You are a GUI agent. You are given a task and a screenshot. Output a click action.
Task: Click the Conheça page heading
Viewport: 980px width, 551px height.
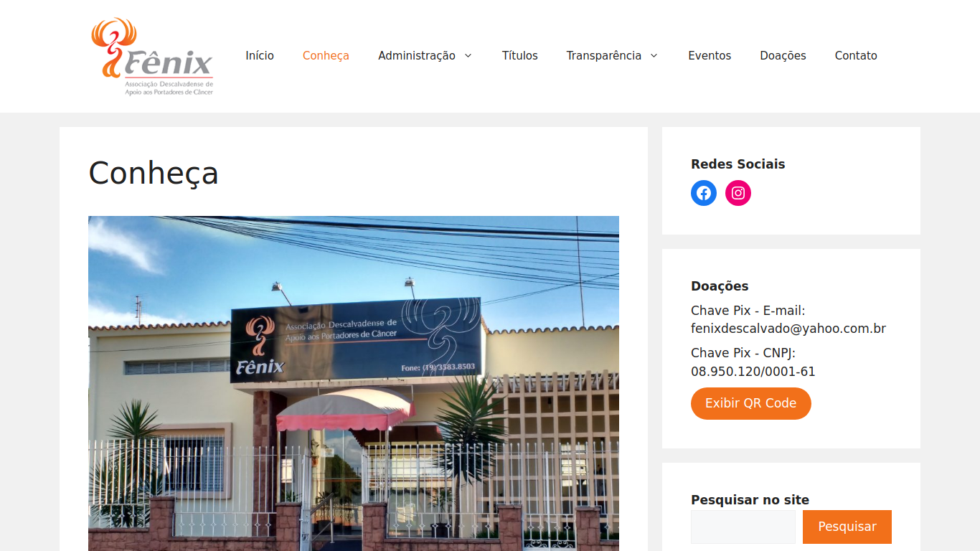154,173
